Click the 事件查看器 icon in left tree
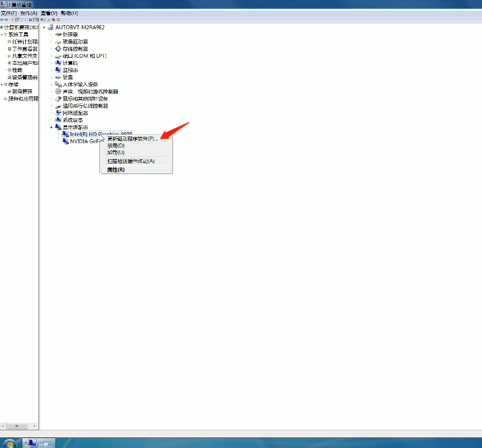This screenshot has width=482, height=448. tap(9, 49)
